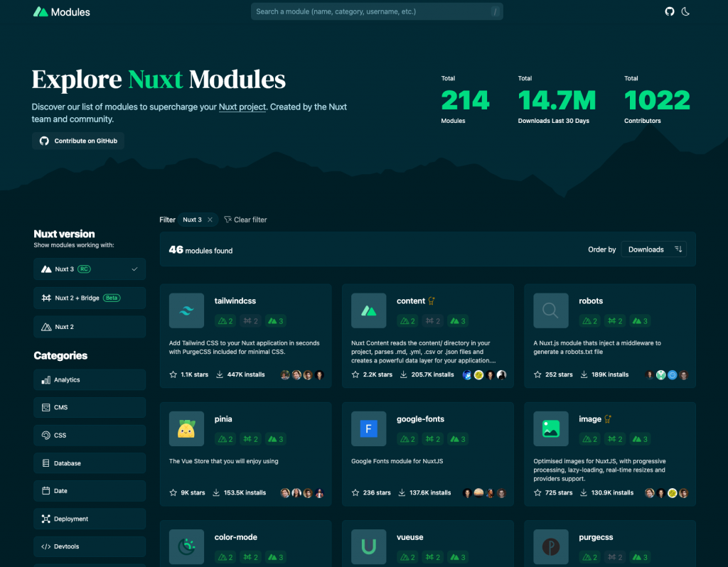Open the content module title
This screenshot has width=728, height=567.
tap(410, 301)
